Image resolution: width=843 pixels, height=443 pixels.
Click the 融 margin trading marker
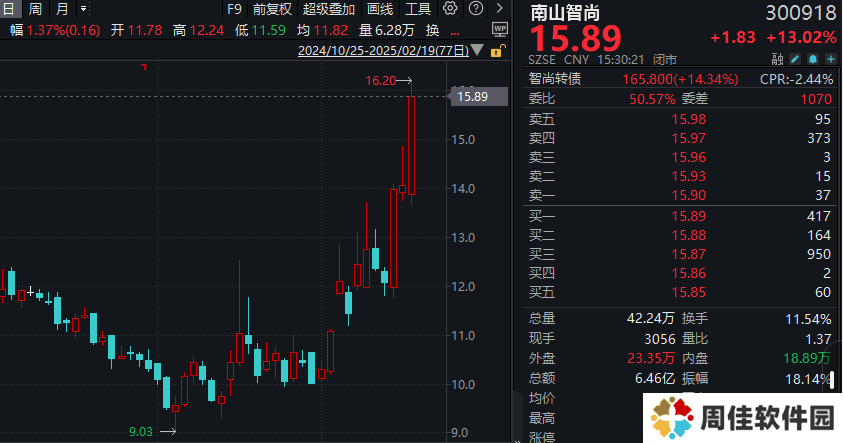tap(777, 59)
